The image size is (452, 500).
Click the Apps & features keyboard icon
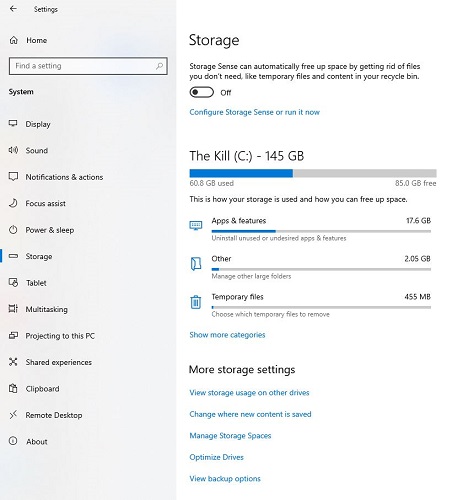pyautogui.click(x=196, y=226)
